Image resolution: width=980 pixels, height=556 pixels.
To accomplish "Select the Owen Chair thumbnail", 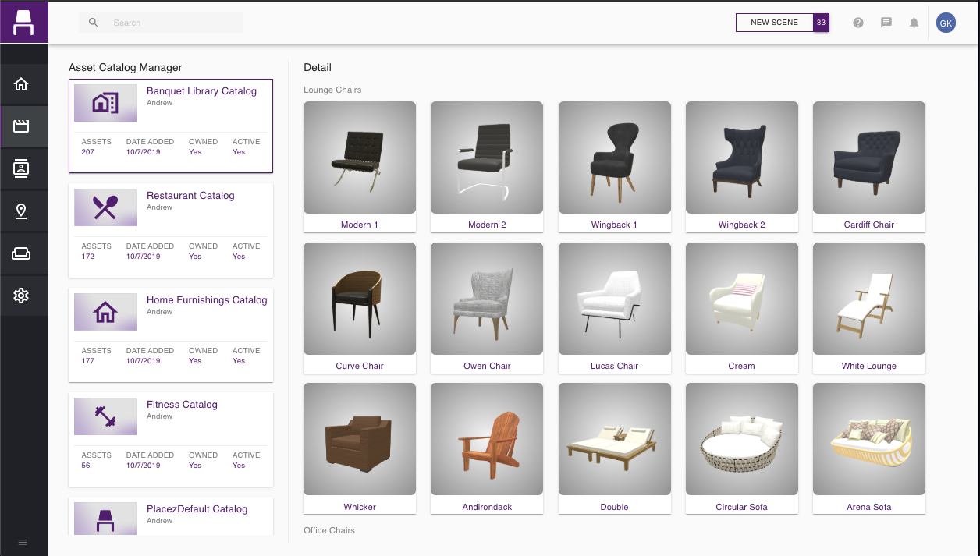I will click(x=487, y=299).
